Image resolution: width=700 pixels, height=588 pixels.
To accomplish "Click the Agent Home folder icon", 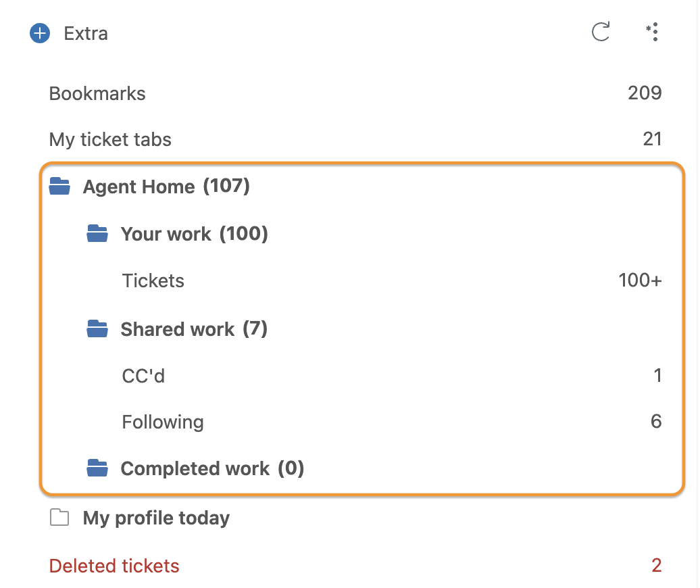I will 59,186.
